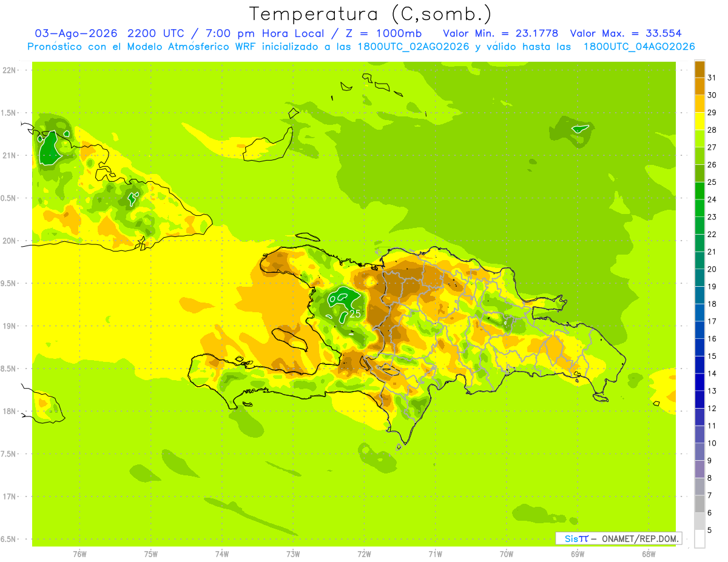Click the yellow-green swatch between 27 and 28

(x=699, y=139)
